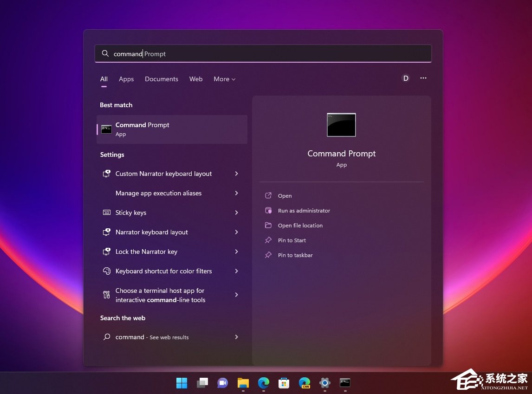Expand the command web results chevron
Viewport: 532px width, 394px height.
(x=236, y=337)
